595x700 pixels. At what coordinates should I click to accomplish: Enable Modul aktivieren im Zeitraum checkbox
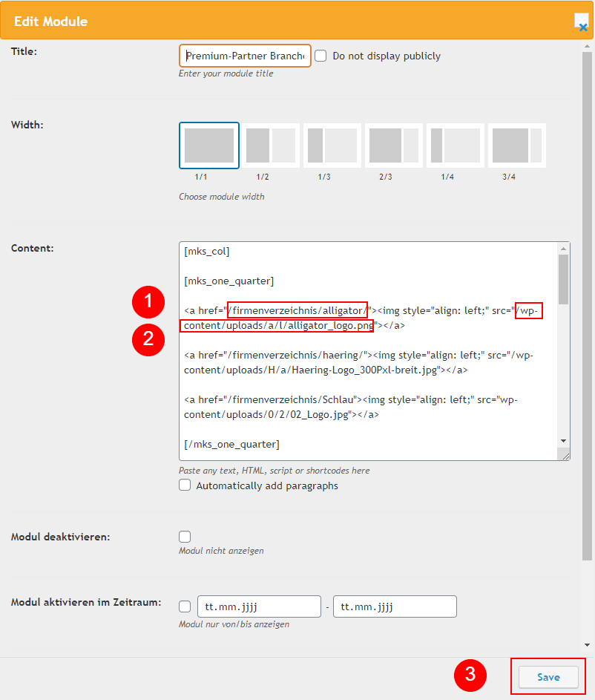click(x=185, y=606)
